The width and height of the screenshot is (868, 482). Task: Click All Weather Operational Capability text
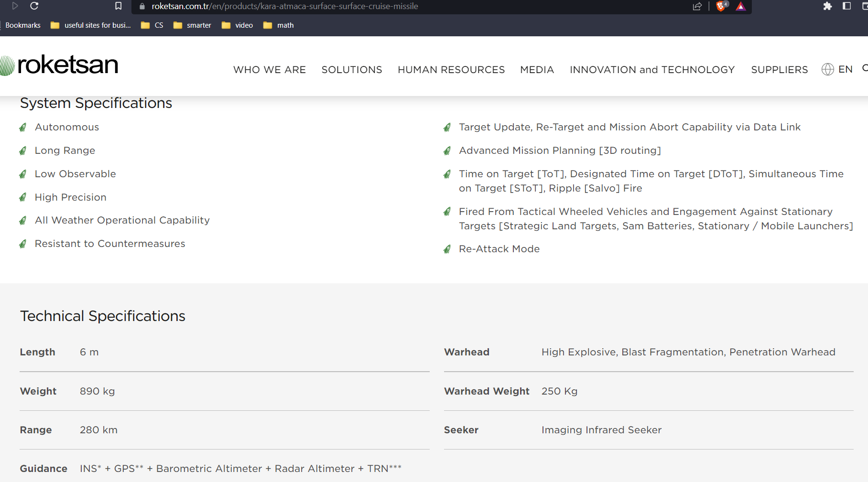click(122, 220)
